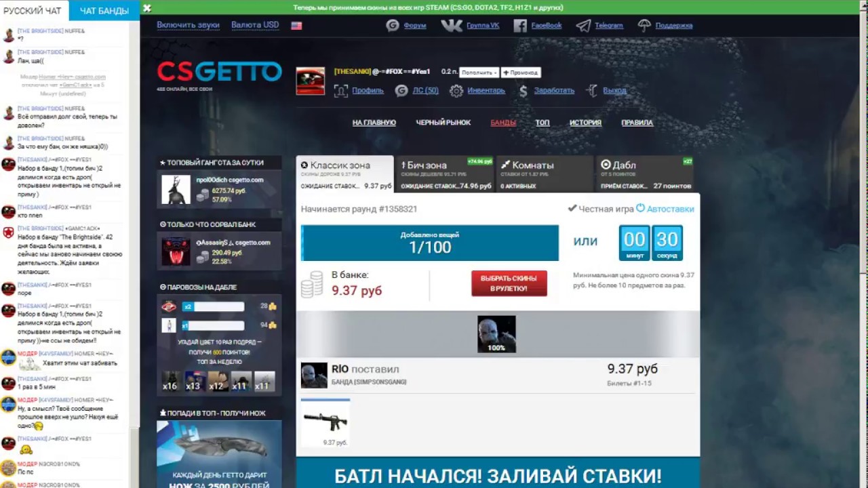Open ИСТОРИЯ menu item
Image resolution: width=868 pixels, height=488 pixels.
pyautogui.click(x=586, y=123)
